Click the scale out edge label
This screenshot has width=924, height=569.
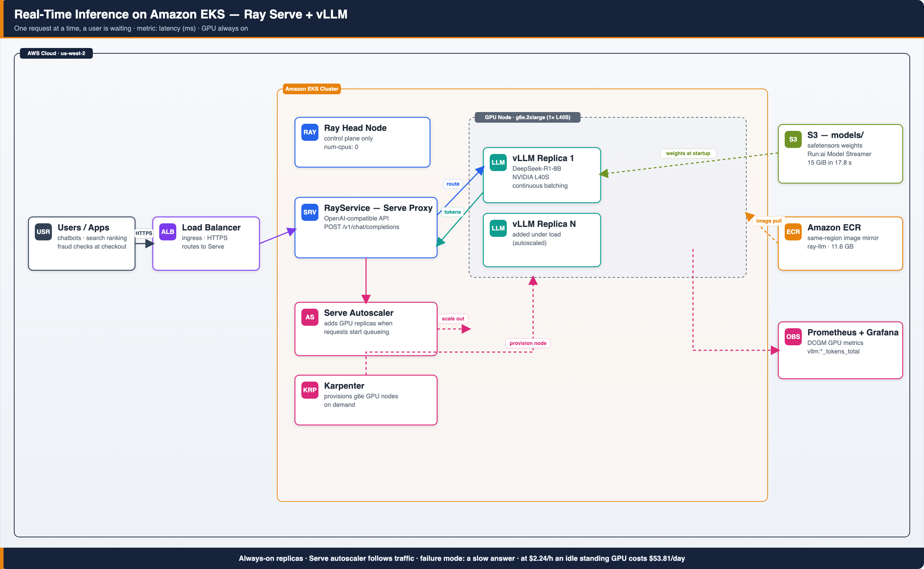pyautogui.click(x=453, y=318)
